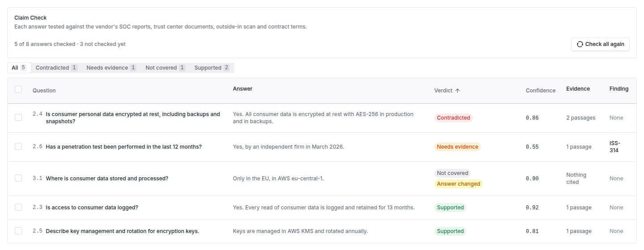Click the refresh icon in Check all again
The height and width of the screenshot is (250, 644).
point(580,44)
